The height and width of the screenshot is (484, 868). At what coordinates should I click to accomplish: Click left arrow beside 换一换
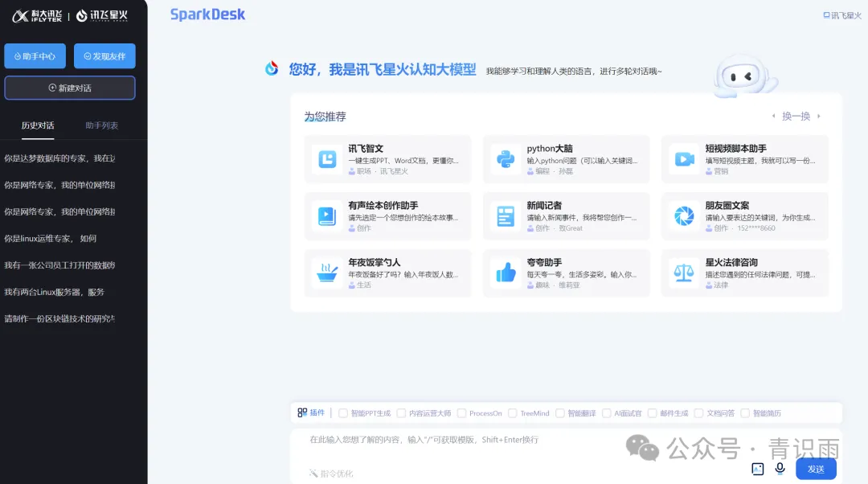[x=774, y=116]
